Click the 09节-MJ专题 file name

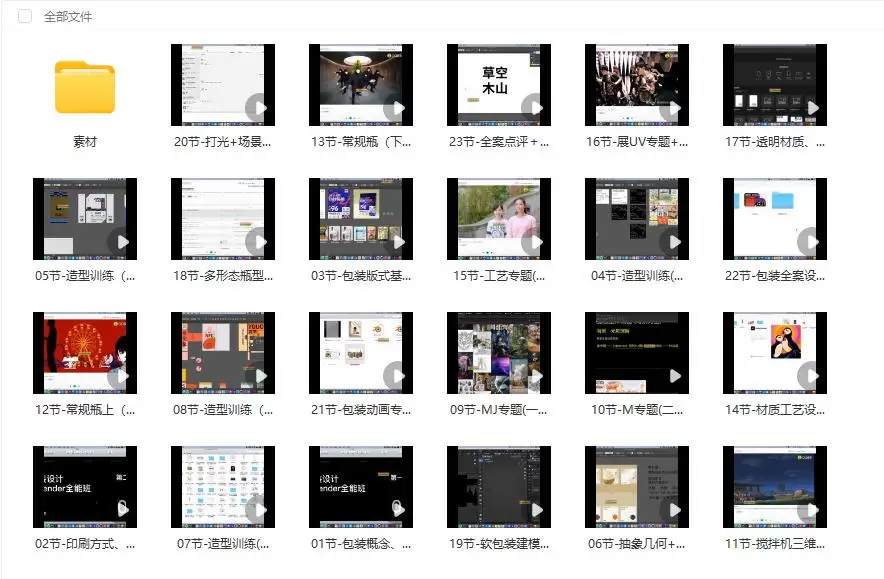click(x=498, y=409)
